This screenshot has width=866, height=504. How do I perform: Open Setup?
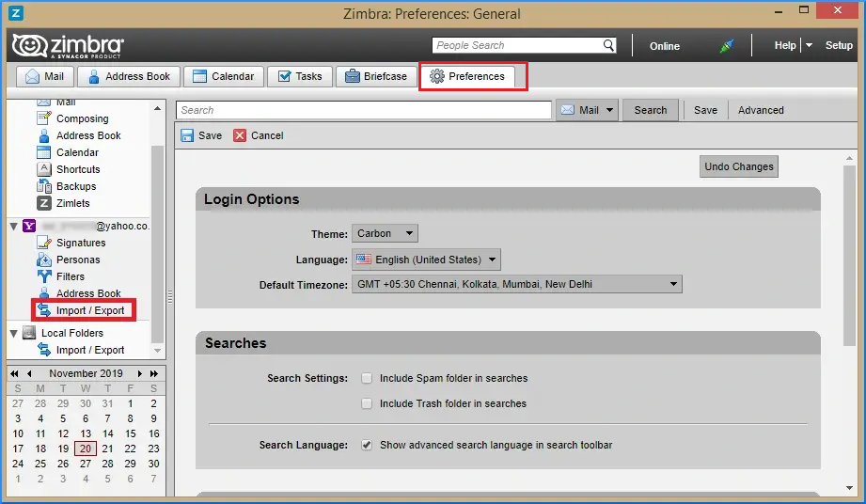point(839,45)
